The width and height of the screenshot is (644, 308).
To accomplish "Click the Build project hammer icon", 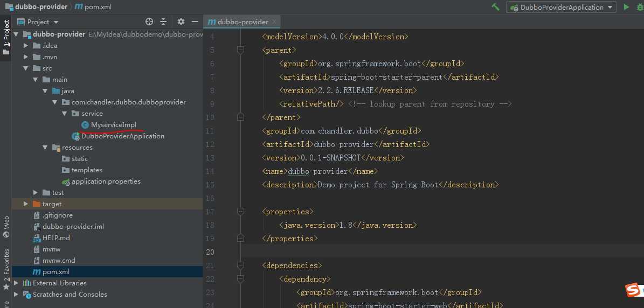I will tap(495, 7).
